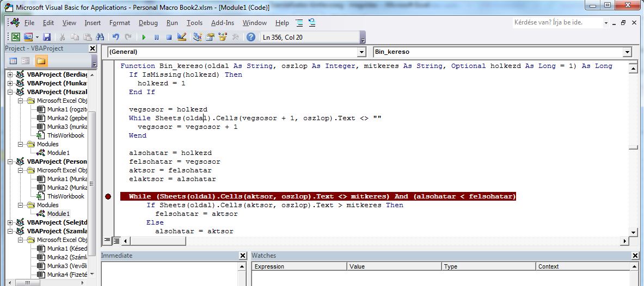Select Module1 under VBAProject (Muszal
The height and width of the screenshot is (286, 644).
pyautogui.click(x=58, y=153)
